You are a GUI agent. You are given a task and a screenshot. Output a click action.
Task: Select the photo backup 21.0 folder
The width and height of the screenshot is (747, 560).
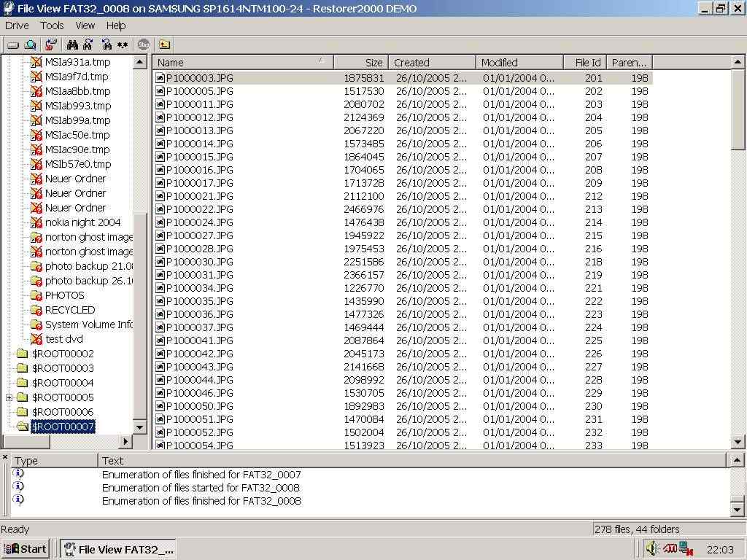(88, 266)
